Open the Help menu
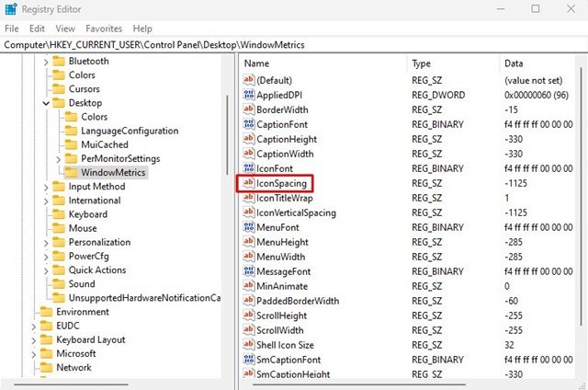 pos(142,29)
